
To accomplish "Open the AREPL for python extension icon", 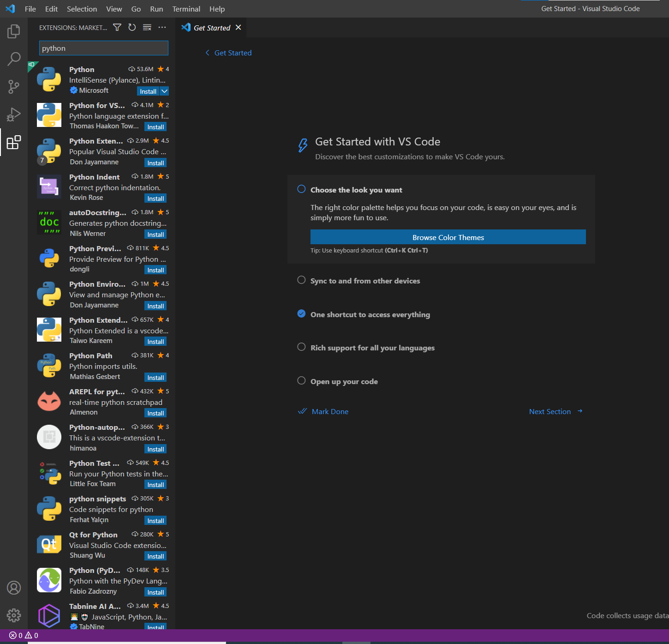I will point(49,401).
